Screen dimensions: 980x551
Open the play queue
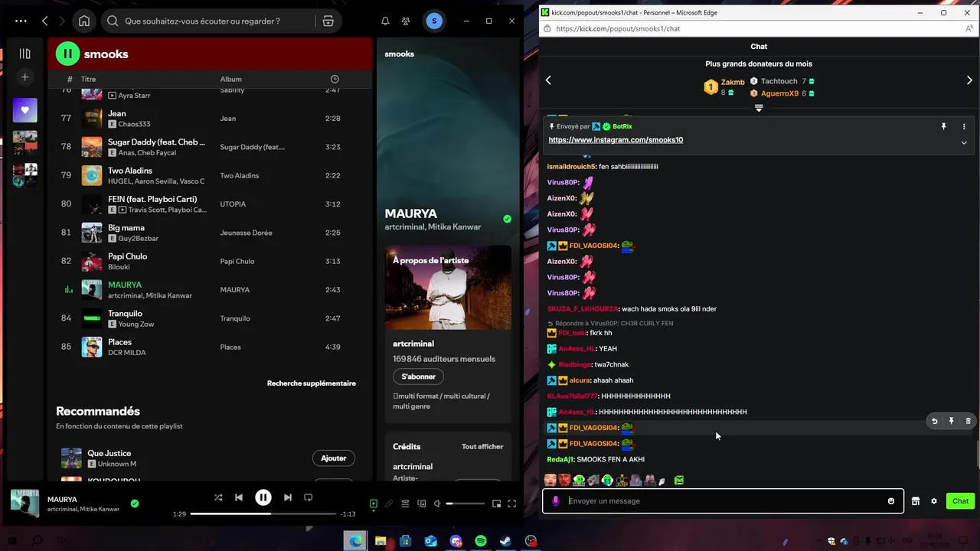tap(405, 504)
